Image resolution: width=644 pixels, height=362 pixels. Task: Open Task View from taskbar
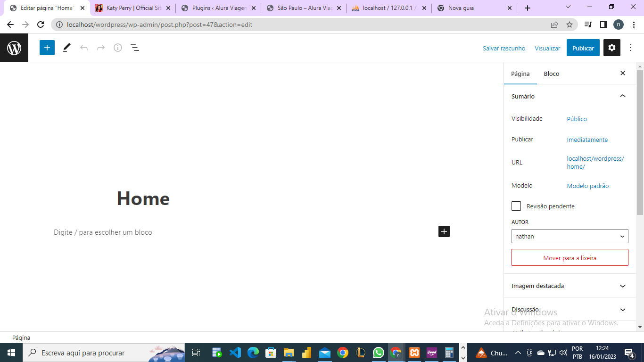point(196,353)
